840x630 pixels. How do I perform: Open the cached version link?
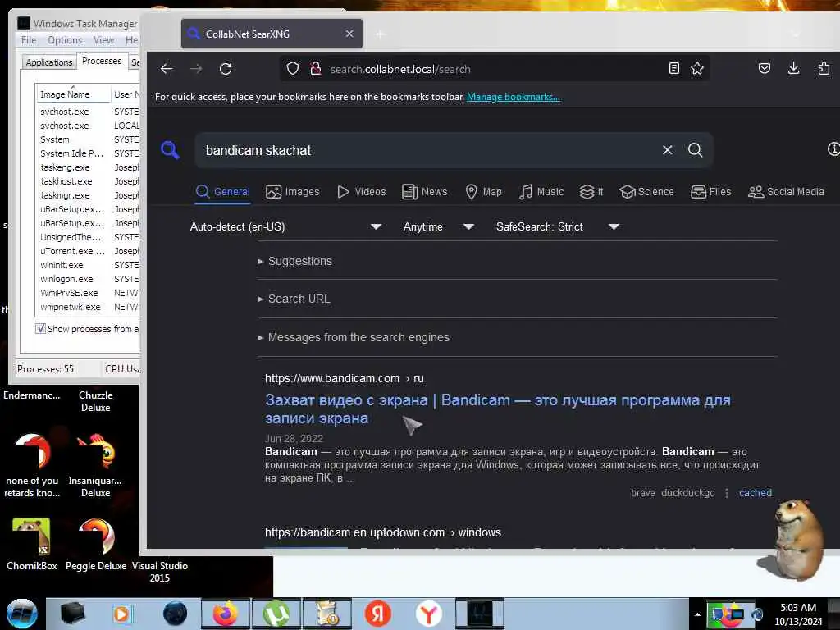pos(756,493)
